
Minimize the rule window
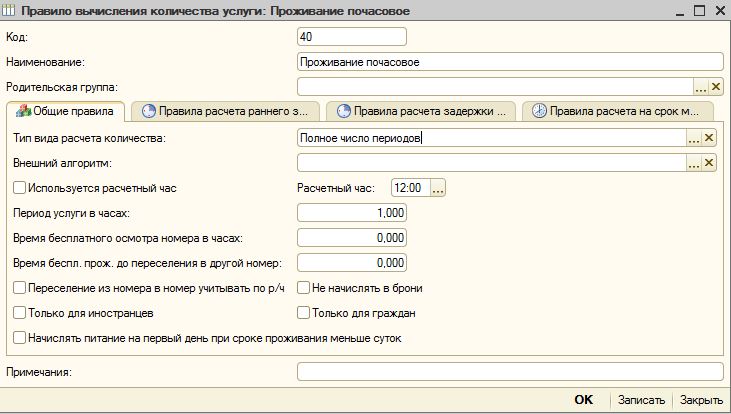[x=680, y=13]
